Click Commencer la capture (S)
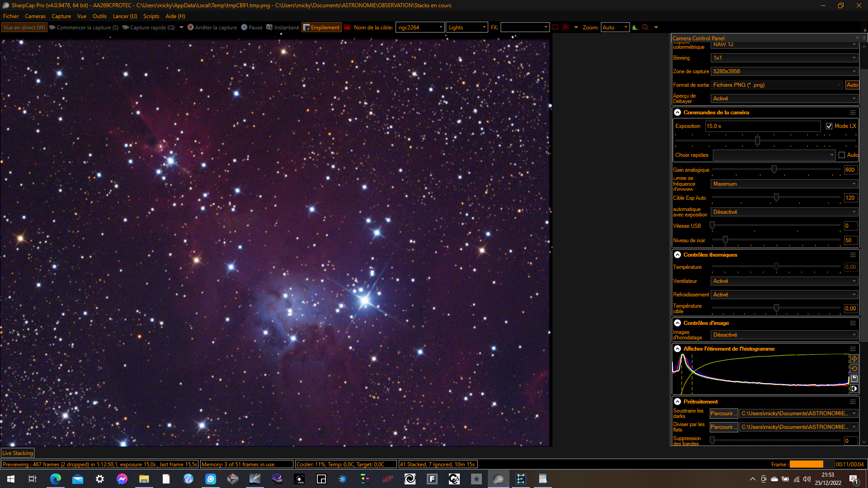Image resolution: width=868 pixels, height=488 pixels. point(84,28)
